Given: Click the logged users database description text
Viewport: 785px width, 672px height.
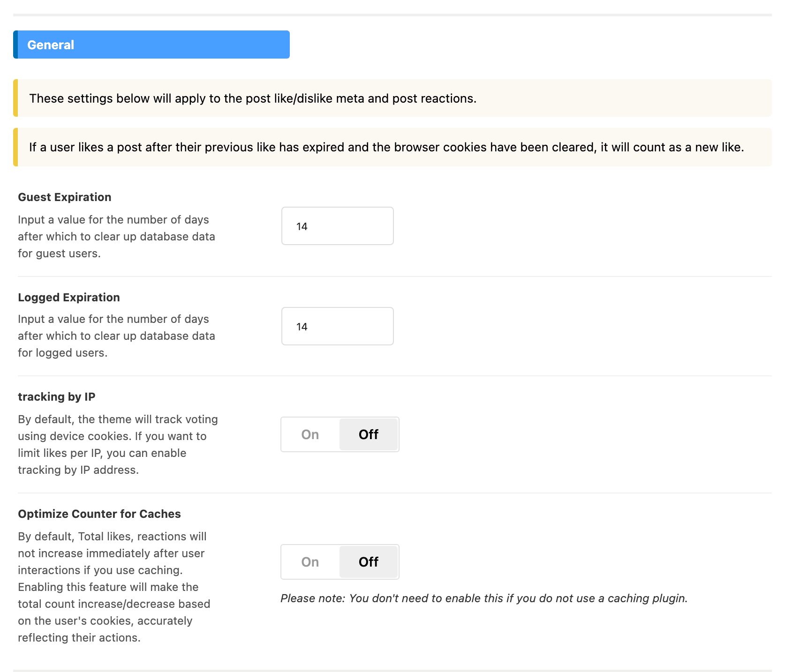Looking at the screenshot, I should click(117, 336).
